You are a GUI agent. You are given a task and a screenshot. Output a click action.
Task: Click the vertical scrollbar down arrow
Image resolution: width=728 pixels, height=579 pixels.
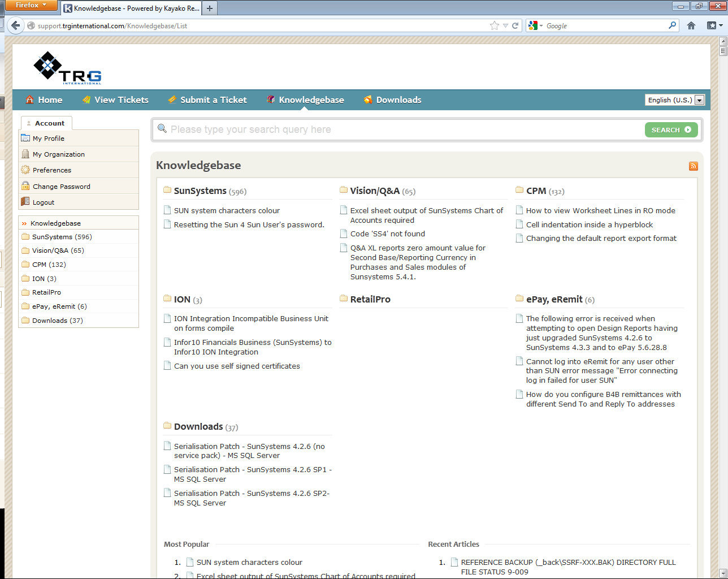coord(723,573)
